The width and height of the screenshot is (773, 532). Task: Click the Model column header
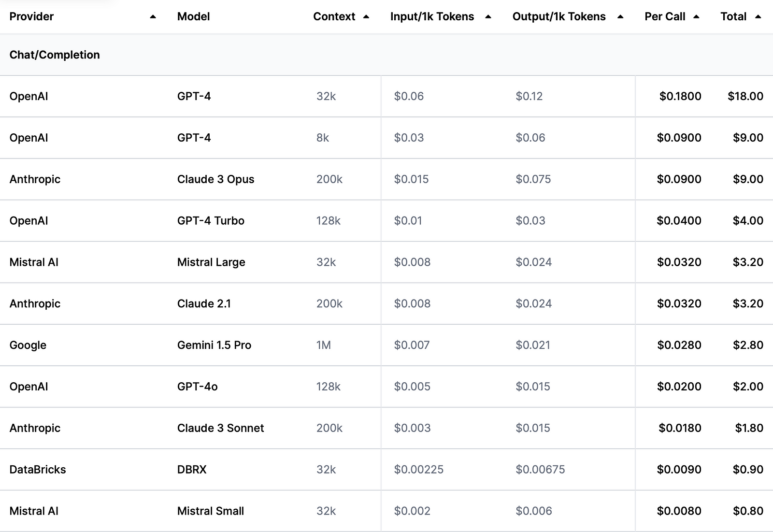coord(193,17)
